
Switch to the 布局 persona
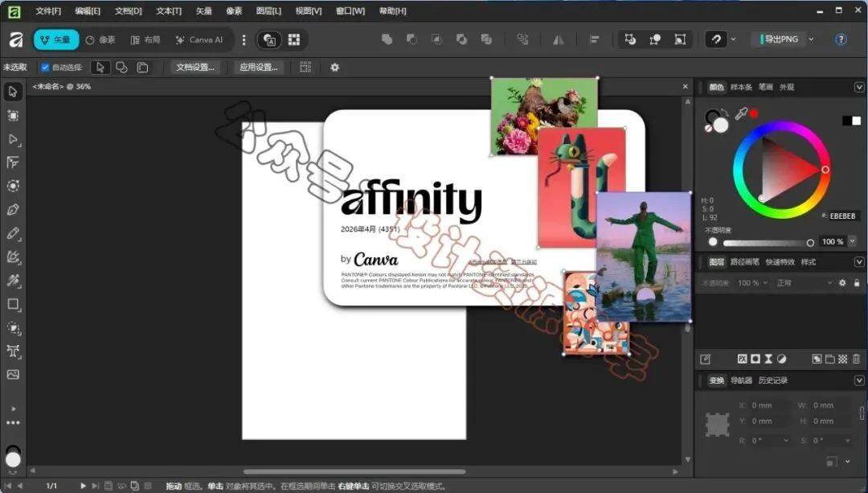point(145,39)
